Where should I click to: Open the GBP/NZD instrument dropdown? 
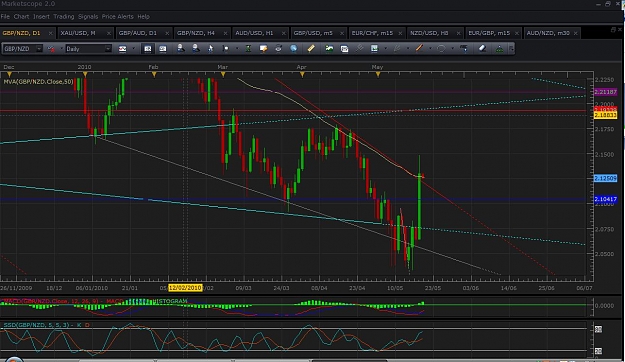pos(39,49)
